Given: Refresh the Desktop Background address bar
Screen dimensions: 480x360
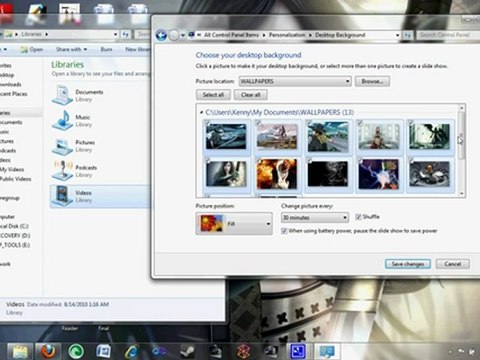Looking at the screenshot, I should point(407,35).
